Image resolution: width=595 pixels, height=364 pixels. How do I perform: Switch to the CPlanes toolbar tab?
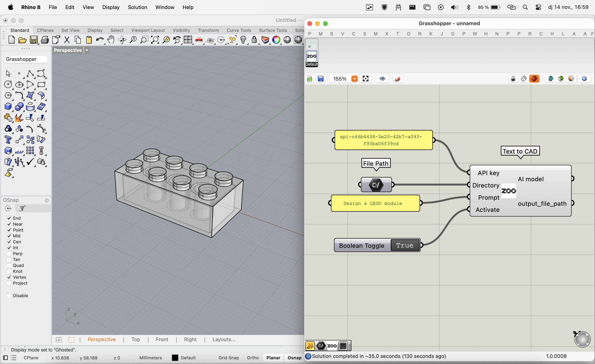click(45, 30)
